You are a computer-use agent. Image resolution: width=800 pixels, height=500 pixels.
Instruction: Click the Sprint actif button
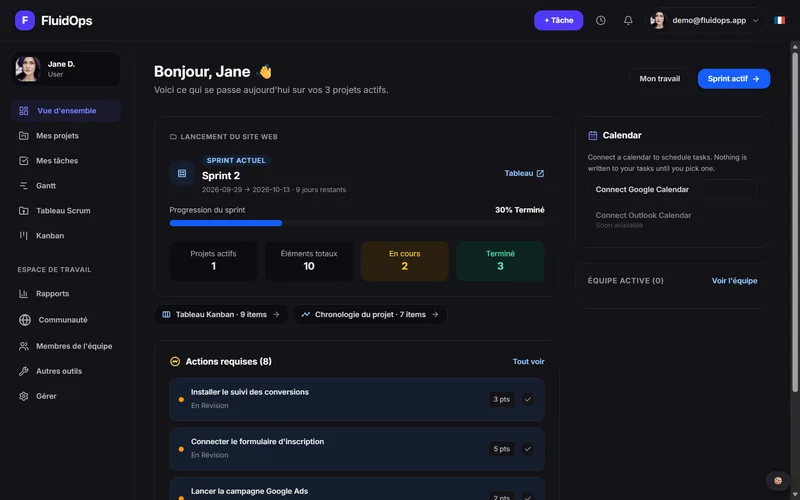click(734, 79)
